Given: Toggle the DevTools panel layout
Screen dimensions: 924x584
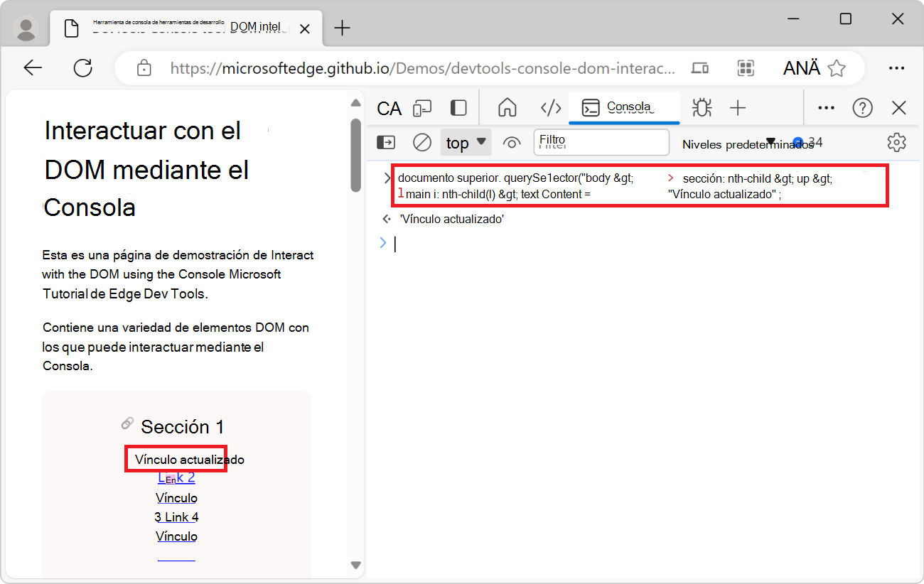Looking at the screenshot, I should click(x=458, y=108).
